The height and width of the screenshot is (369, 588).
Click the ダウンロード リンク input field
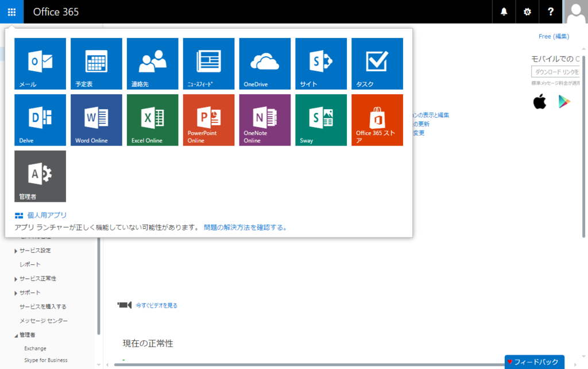point(556,72)
